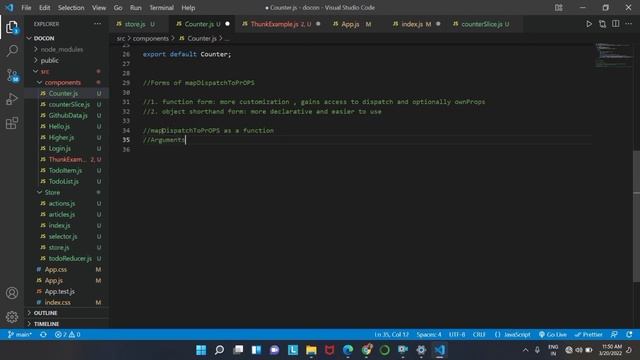The width and height of the screenshot is (640, 360).
Task: Open File Explorer from taskbar
Action: point(311,350)
